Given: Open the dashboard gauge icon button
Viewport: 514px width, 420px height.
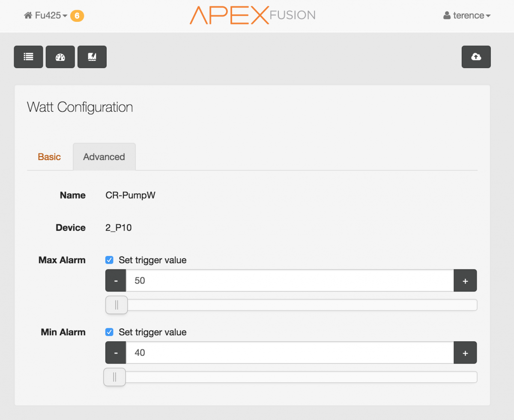Looking at the screenshot, I should (x=60, y=57).
